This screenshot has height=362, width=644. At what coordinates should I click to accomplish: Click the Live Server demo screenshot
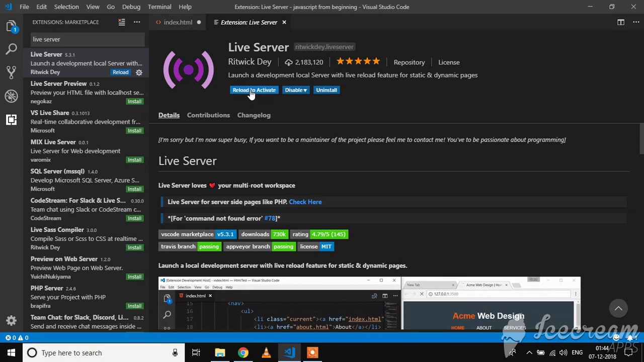pyautogui.click(x=369, y=303)
